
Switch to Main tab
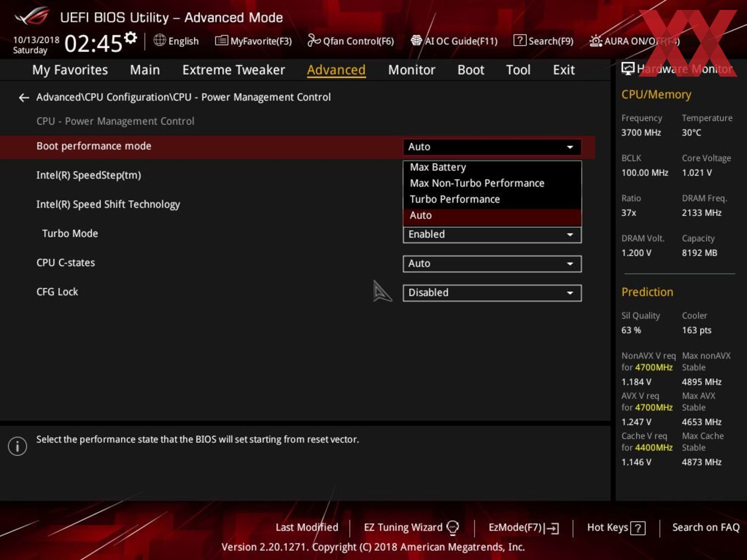pos(145,70)
